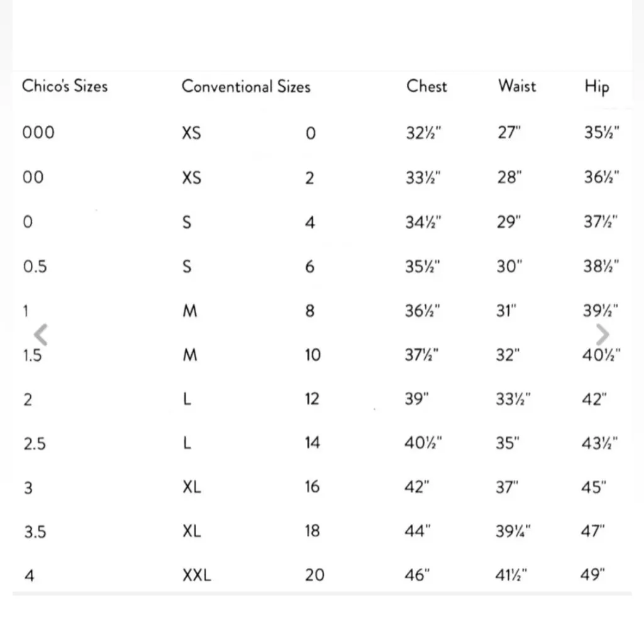
Task: Click the 49" hip measurement
Action: point(593,575)
